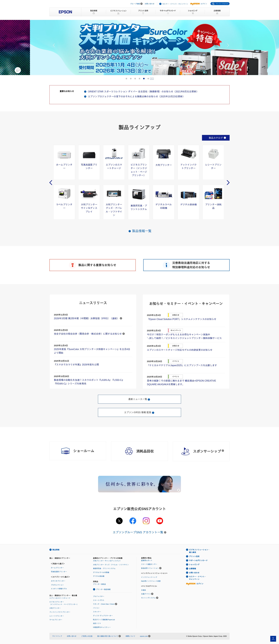The height and width of the screenshot is (644, 279).
Task: Open the レシートプリンター product card
Action: 213,162
